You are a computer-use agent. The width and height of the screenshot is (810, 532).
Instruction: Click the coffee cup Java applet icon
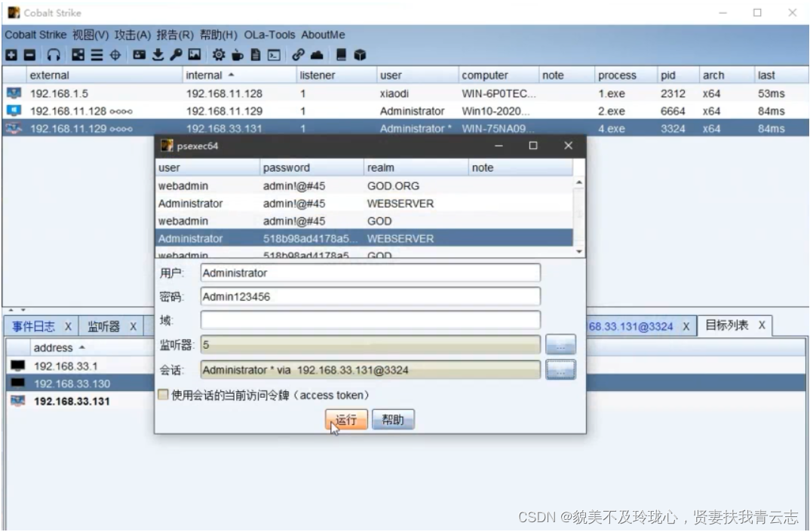click(238, 55)
